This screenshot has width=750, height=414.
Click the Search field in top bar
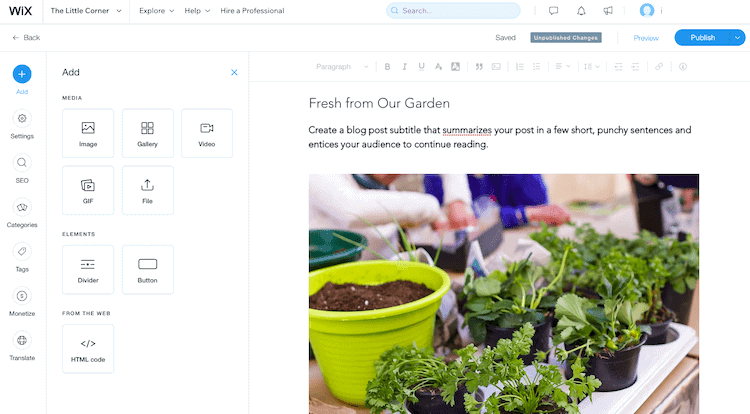453,11
